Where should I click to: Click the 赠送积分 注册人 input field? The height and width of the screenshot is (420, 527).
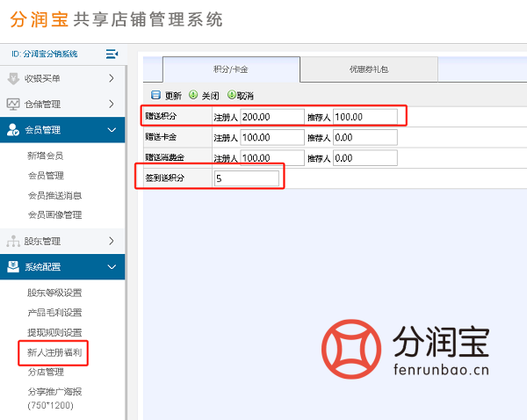(x=271, y=116)
